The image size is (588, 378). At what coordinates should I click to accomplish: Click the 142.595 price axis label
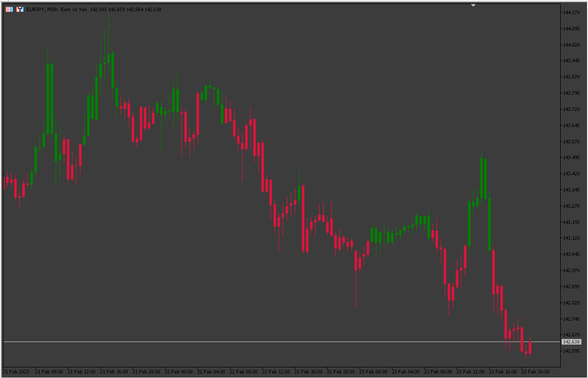(571, 351)
